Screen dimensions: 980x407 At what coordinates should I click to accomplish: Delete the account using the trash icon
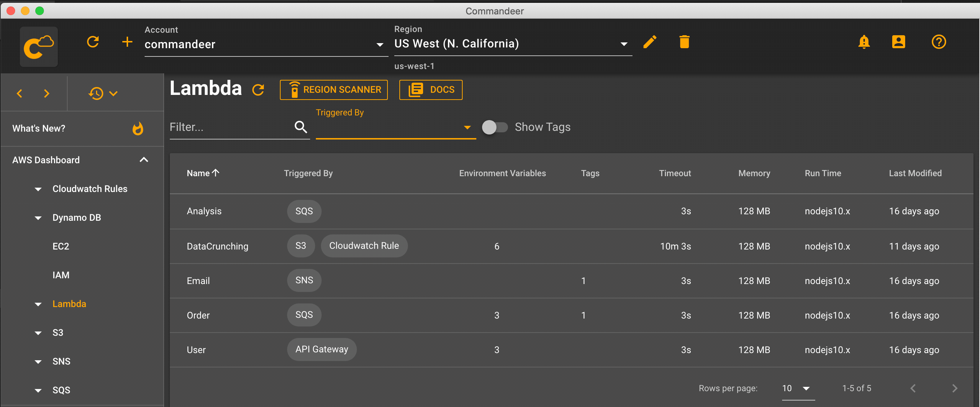[x=684, y=42]
